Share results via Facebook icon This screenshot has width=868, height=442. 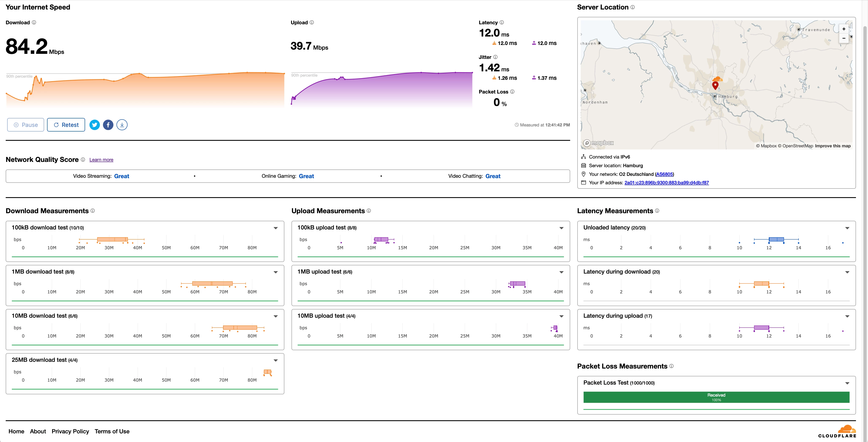click(x=108, y=125)
